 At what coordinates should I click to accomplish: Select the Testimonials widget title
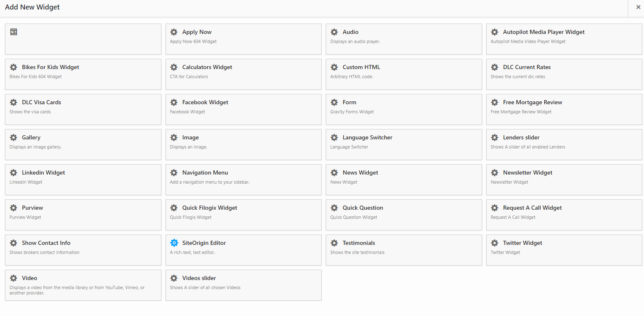tap(359, 243)
